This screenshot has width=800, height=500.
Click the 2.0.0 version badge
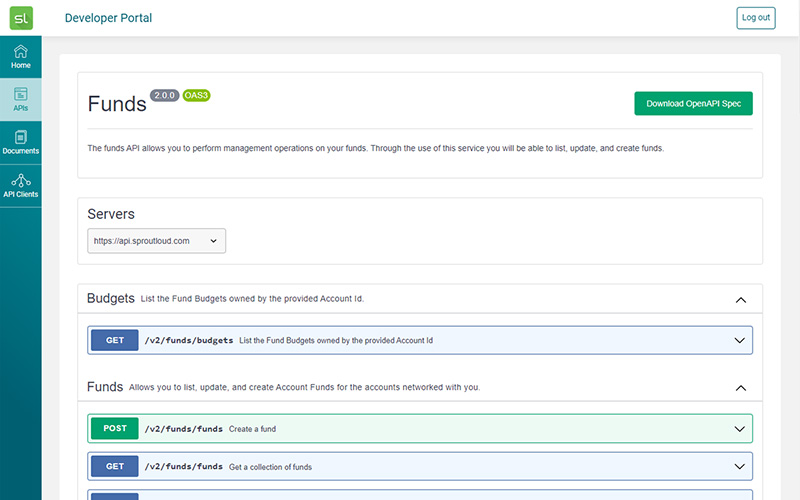click(165, 96)
